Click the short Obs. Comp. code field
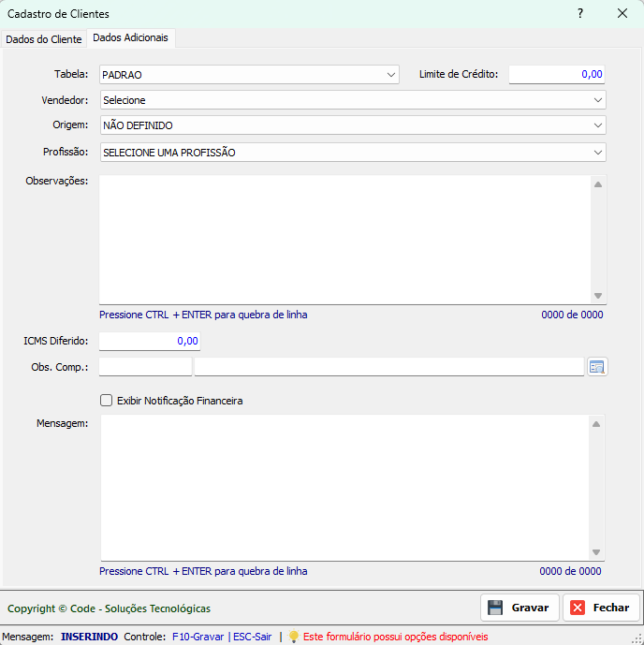Viewport: 644px width, 645px height. pyautogui.click(x=146, y=367)
